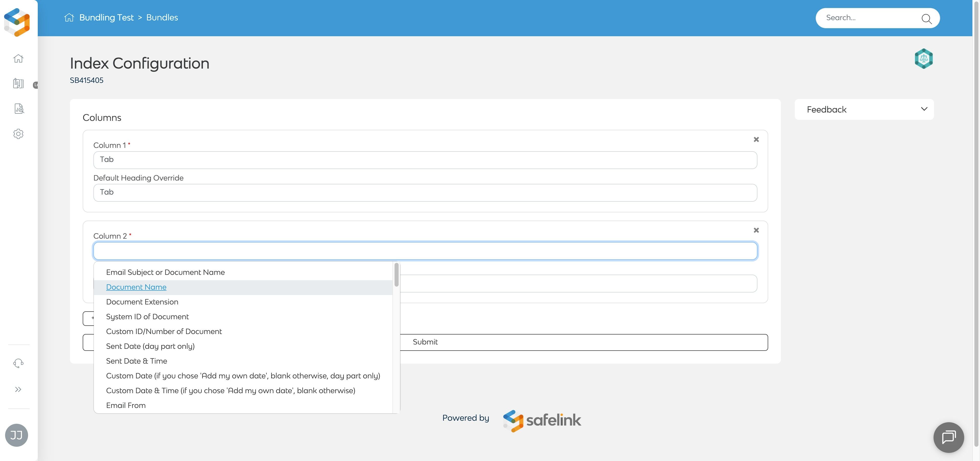Remove Column 2 with its X
Viewport: 980px width, 461px height.
coord(756,230)
